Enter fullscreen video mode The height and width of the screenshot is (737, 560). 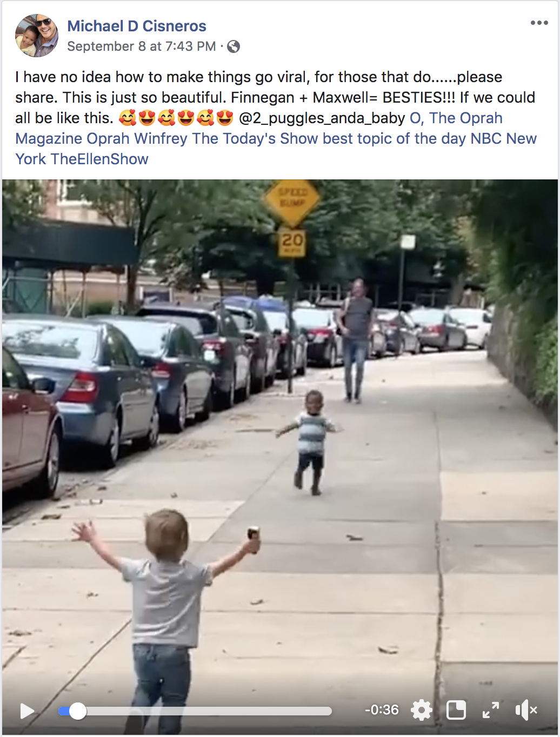point(491,710)
